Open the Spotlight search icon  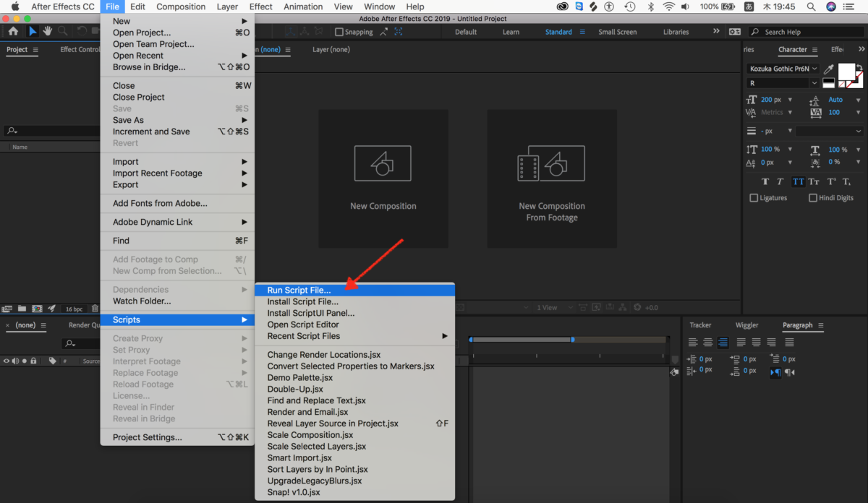tap(809, 7)
